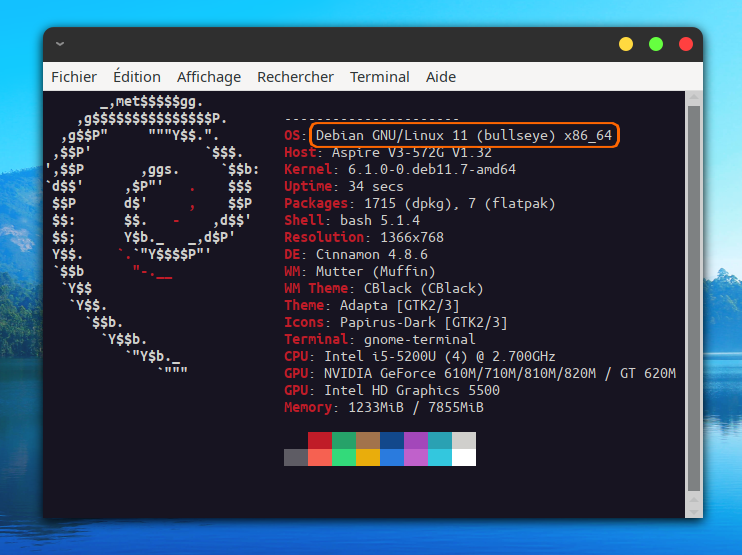Open the Aide help menu
This screenshot has height=555, width=742.
pyautogui.click(x=441, y=77)
